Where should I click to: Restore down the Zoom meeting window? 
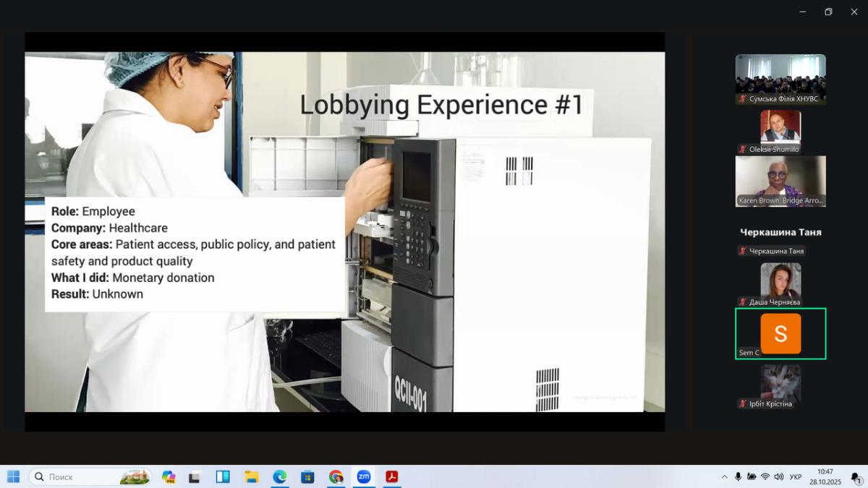(x=828, y=12)
